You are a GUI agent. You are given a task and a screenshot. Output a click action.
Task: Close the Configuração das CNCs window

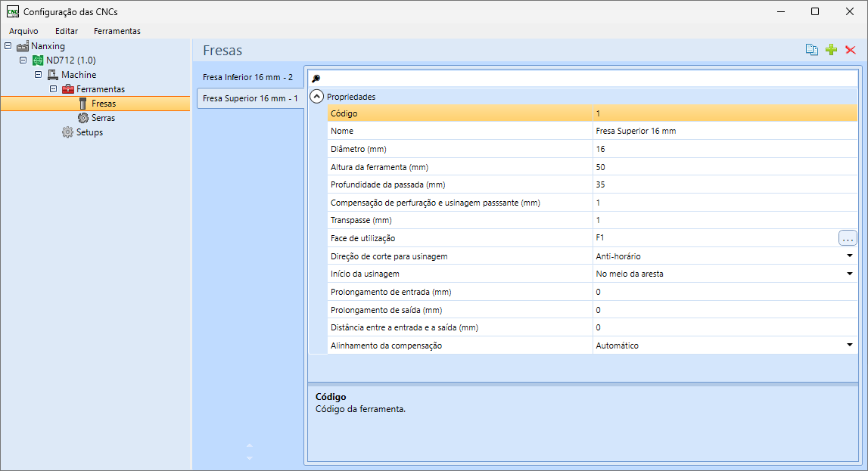(850, 11)
